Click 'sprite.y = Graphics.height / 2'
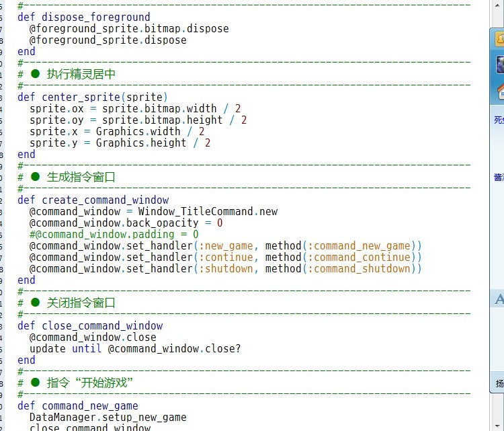Screen dimensions: 504x431 pyautogui.click(x=120, y=143)
